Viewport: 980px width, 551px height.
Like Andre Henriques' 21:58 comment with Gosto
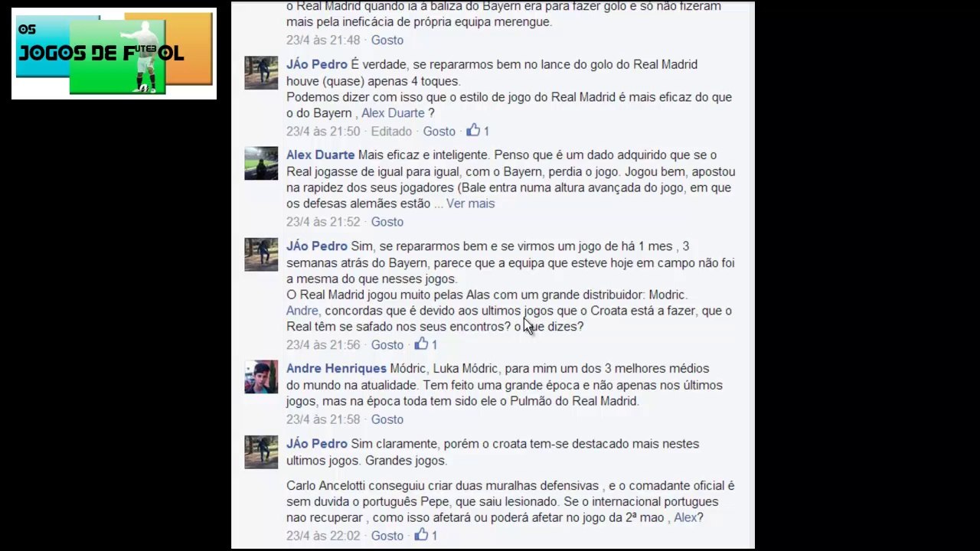[387, 419]
